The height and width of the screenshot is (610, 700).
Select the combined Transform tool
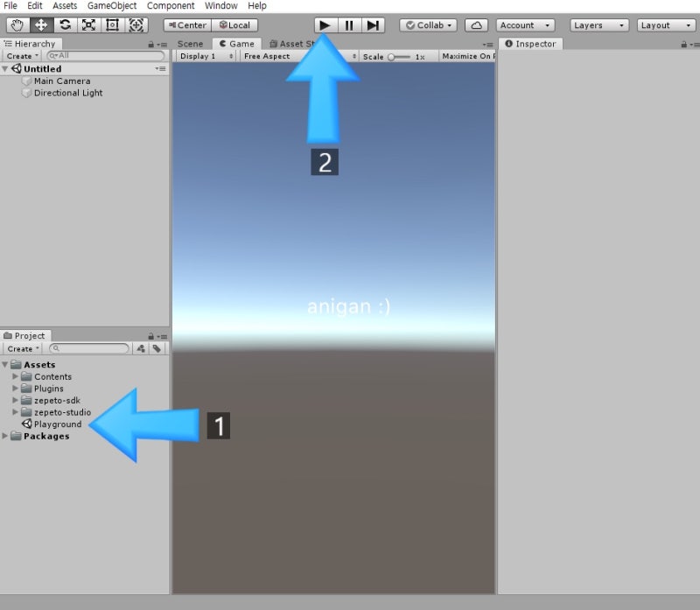click(136, 25)
